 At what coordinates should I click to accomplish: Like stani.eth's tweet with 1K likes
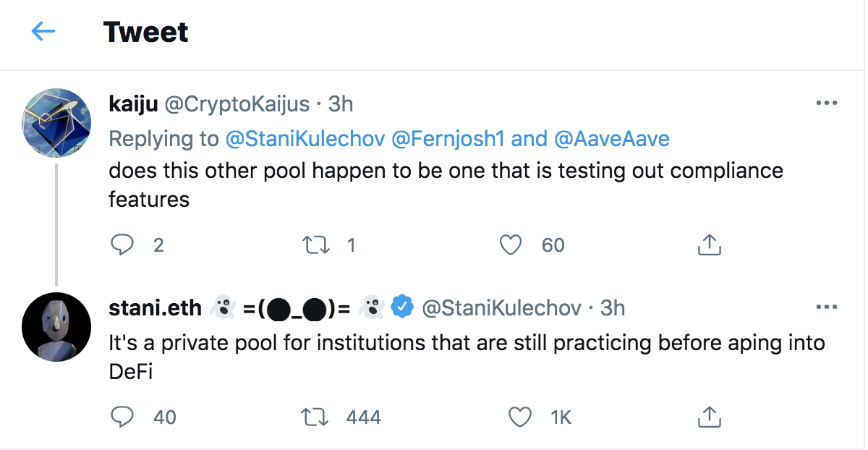pyautogui.click(x=519, y=417)
